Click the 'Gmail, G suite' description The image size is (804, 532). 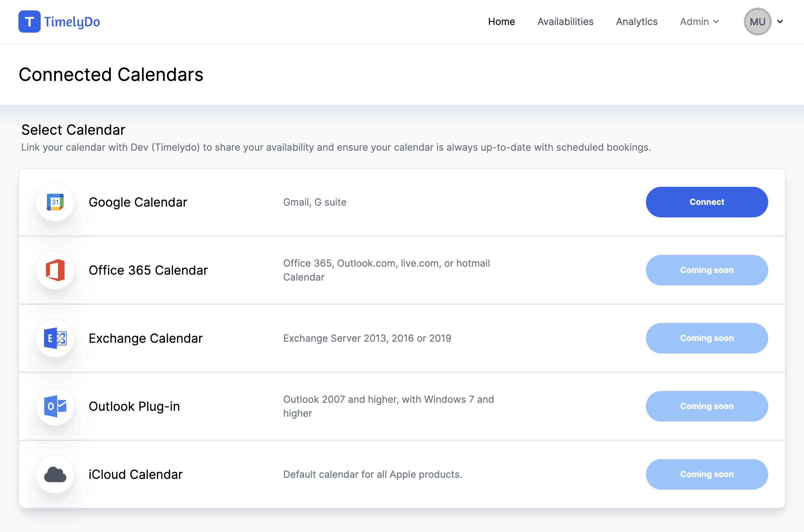tap(315, 202)
